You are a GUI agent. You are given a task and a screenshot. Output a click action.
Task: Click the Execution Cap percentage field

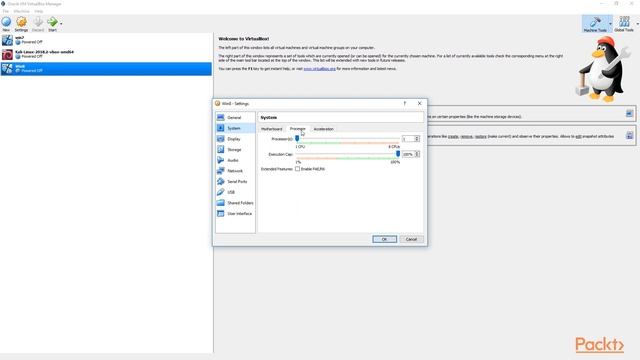pyautogui.click(x=408, y=154)
